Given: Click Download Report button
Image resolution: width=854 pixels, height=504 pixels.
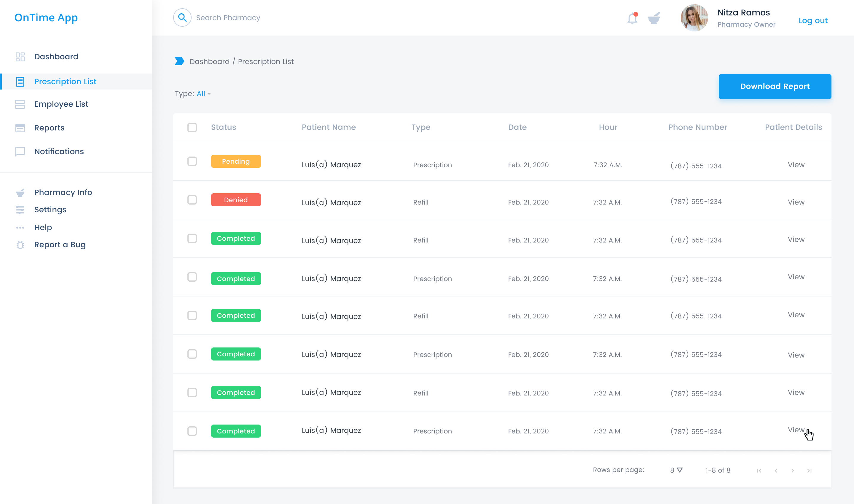Looking at the screenshot, I should click(775, 86).
